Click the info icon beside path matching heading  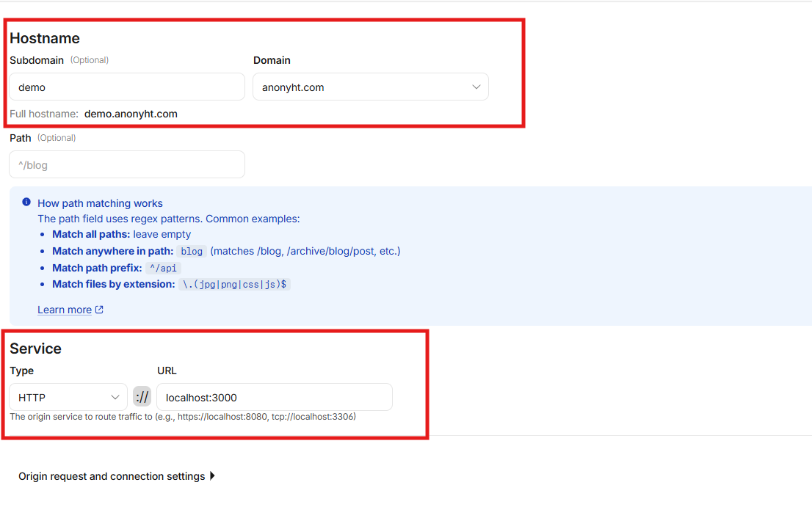click(x=26, y=203)
